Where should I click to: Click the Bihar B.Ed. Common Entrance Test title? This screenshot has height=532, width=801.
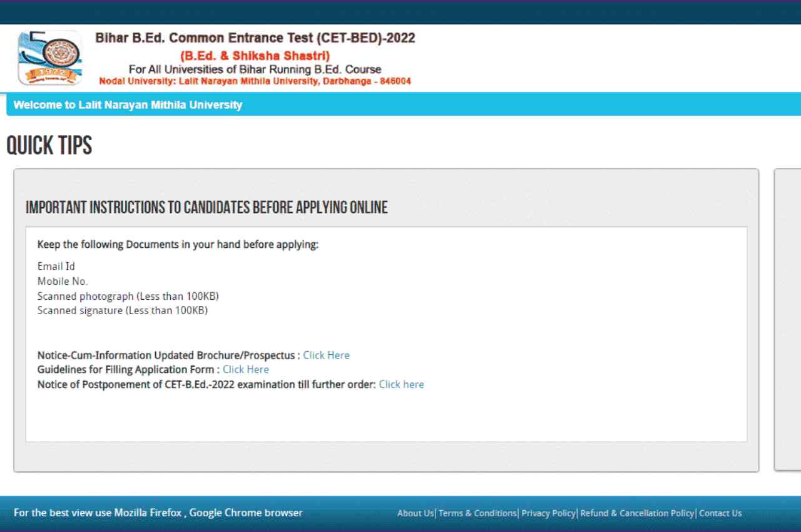tap(255, 38)
